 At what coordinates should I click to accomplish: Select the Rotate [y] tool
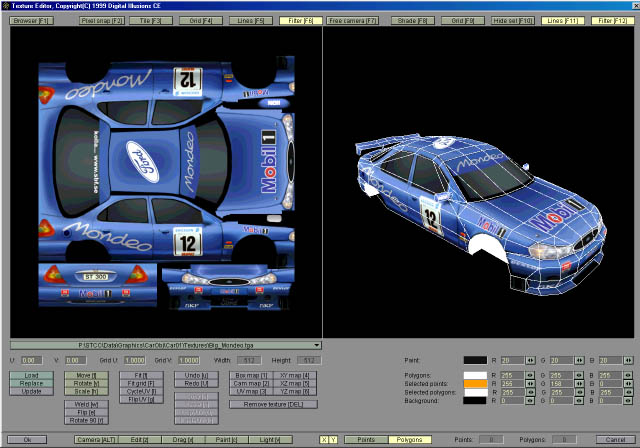tap(86, 384)
